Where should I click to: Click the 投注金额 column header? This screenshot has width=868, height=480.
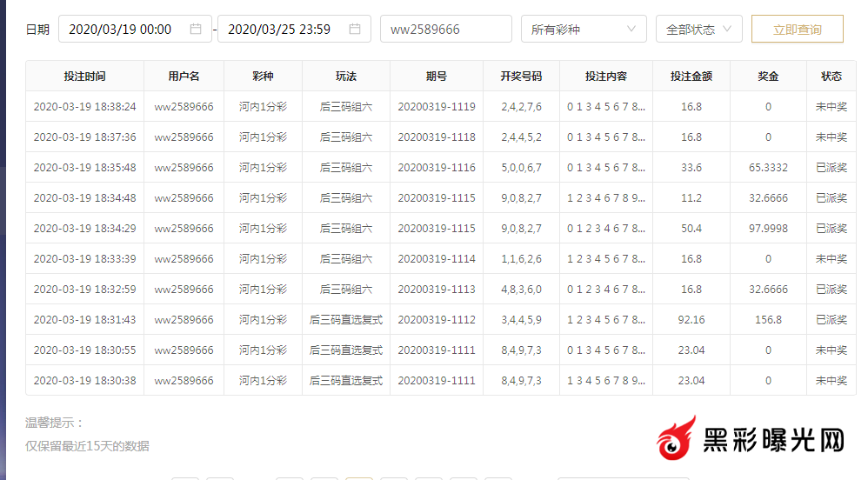pos(691,77)
